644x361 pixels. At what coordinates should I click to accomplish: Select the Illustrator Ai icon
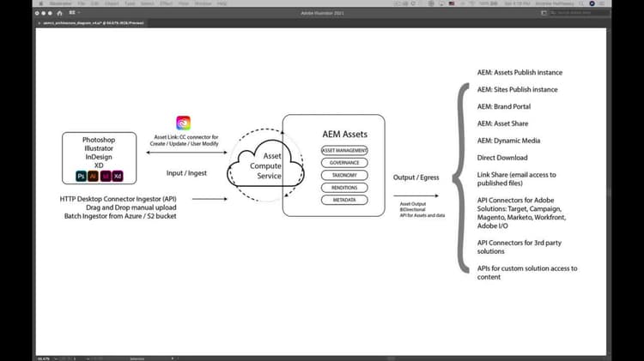pyautogui.click(x=94, y=176)
